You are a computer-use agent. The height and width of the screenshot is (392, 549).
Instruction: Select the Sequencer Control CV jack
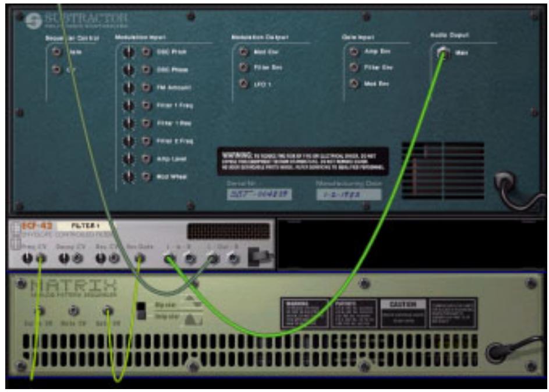tap(55, 69)
